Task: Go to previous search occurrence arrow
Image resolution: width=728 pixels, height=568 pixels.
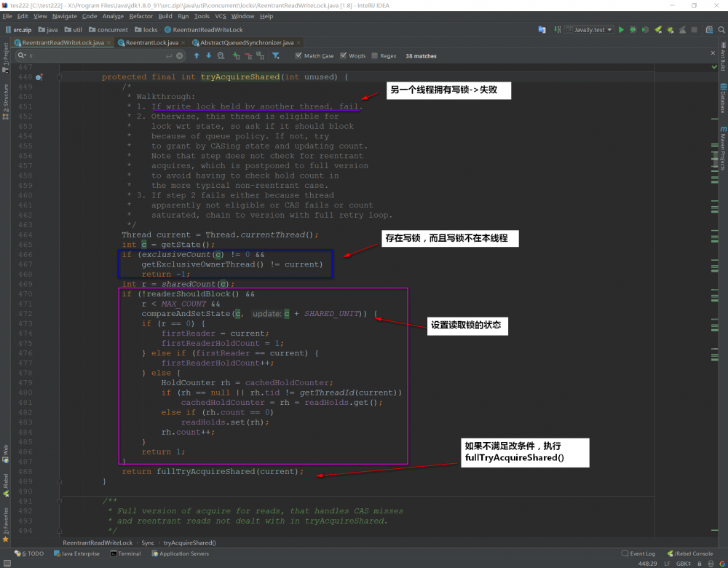Action: point(197,55)
